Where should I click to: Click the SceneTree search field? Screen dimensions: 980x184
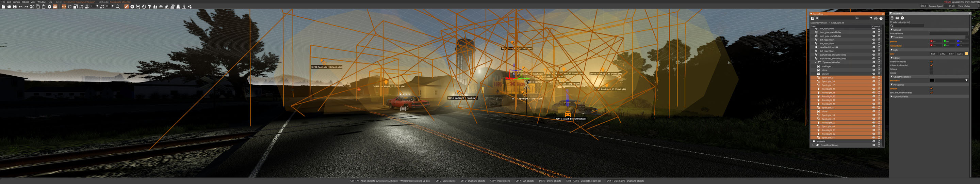click(x=837, y=18)
